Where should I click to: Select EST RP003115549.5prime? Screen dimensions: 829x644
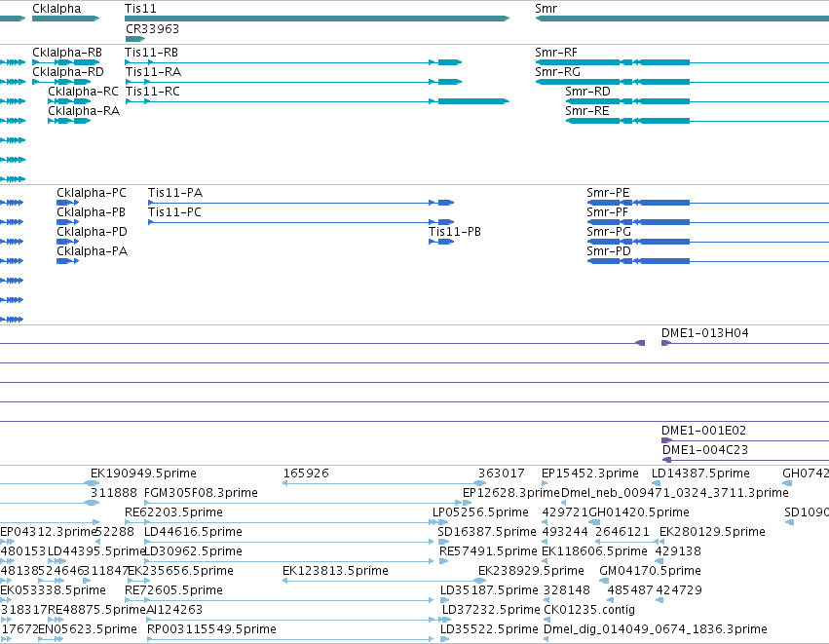[211, 629]
